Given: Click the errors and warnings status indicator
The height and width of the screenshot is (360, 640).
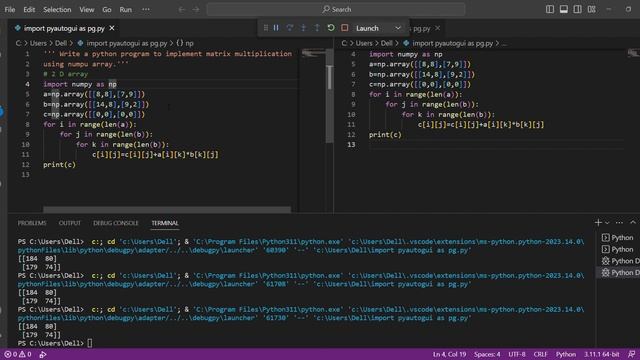Looking at the screenshot, I should 18,354.
